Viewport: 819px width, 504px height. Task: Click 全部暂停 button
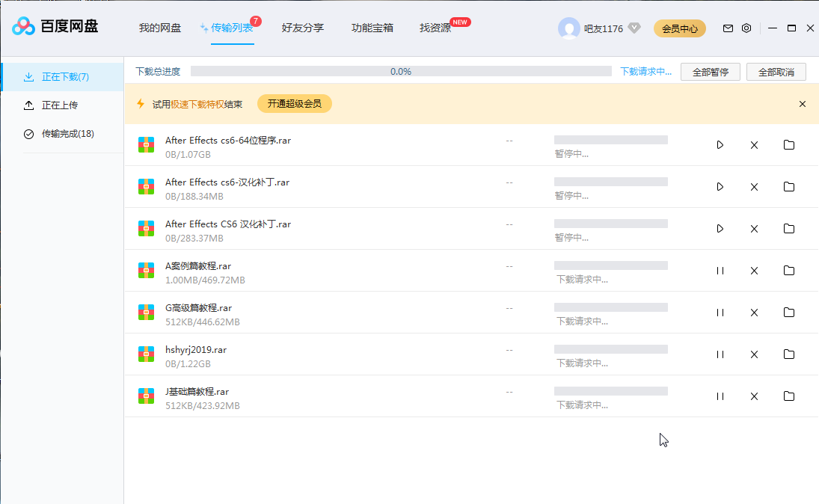click(711, 72)
